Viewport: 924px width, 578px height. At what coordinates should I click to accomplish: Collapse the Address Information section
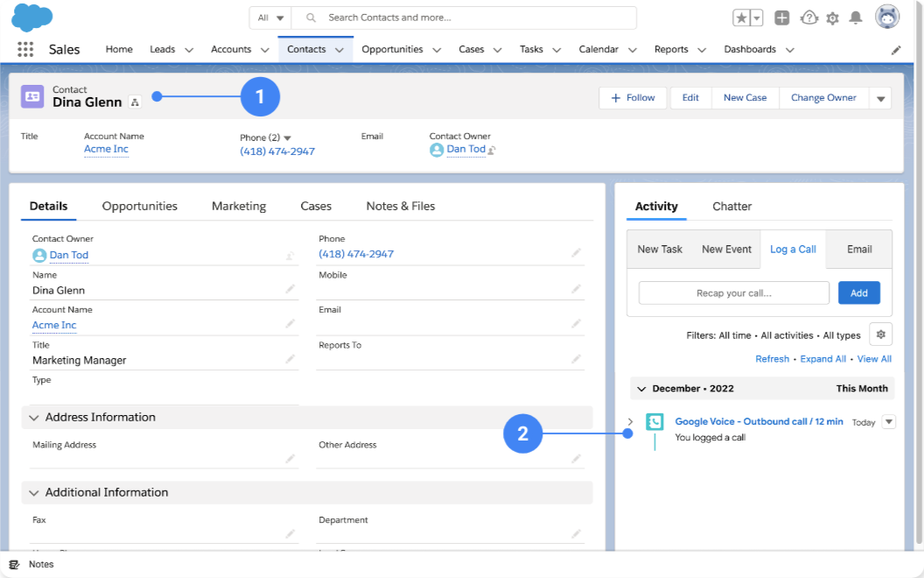33,418
